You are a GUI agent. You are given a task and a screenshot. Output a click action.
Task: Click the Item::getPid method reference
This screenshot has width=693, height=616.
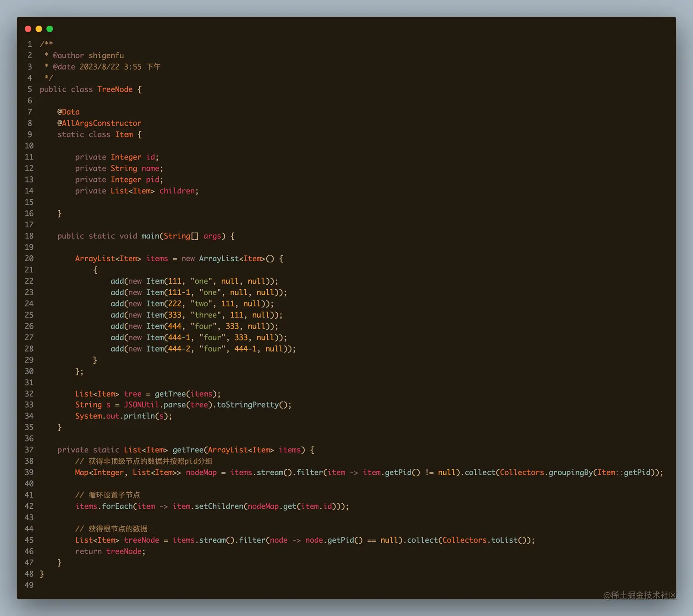coord(624,473)
